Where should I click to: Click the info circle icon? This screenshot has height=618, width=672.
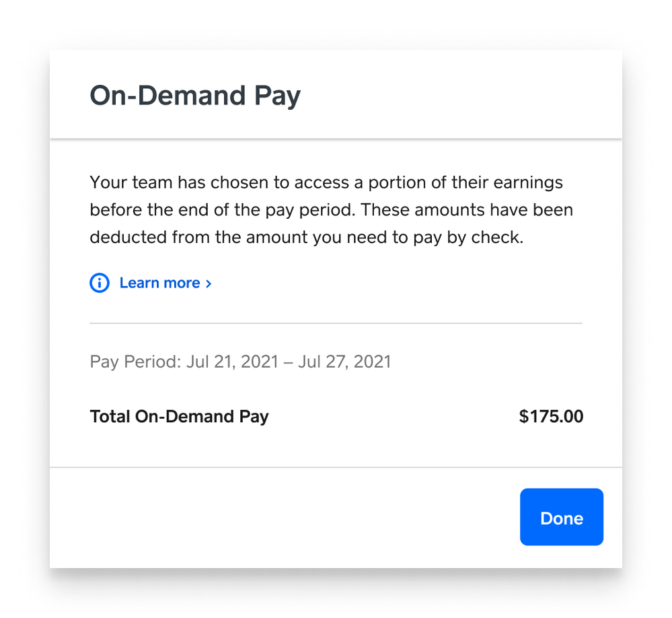(x=99, y=283)
